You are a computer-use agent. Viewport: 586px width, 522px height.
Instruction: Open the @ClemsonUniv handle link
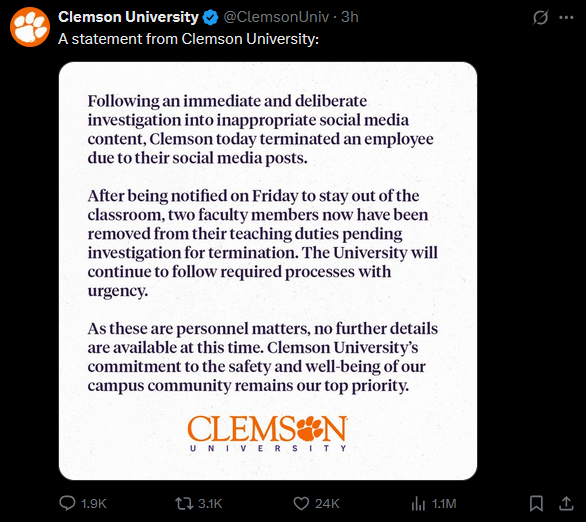tap(276, 17)
